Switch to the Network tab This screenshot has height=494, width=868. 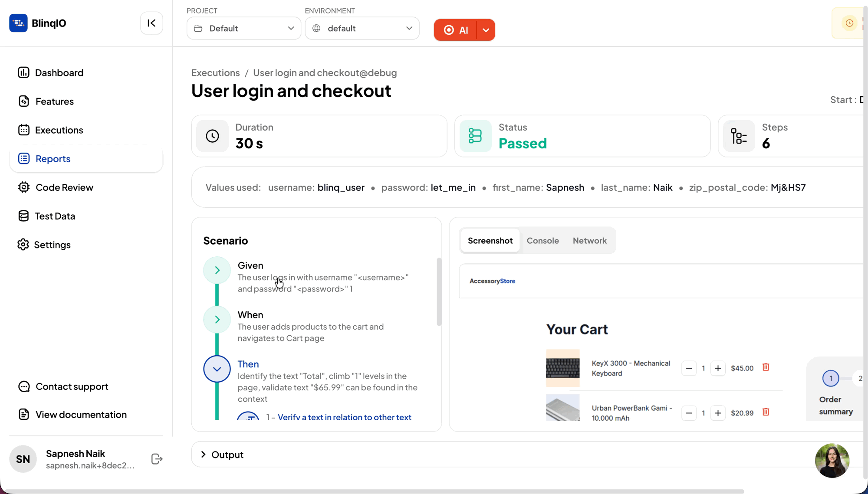pyautogui.click(x=589, y=240)
